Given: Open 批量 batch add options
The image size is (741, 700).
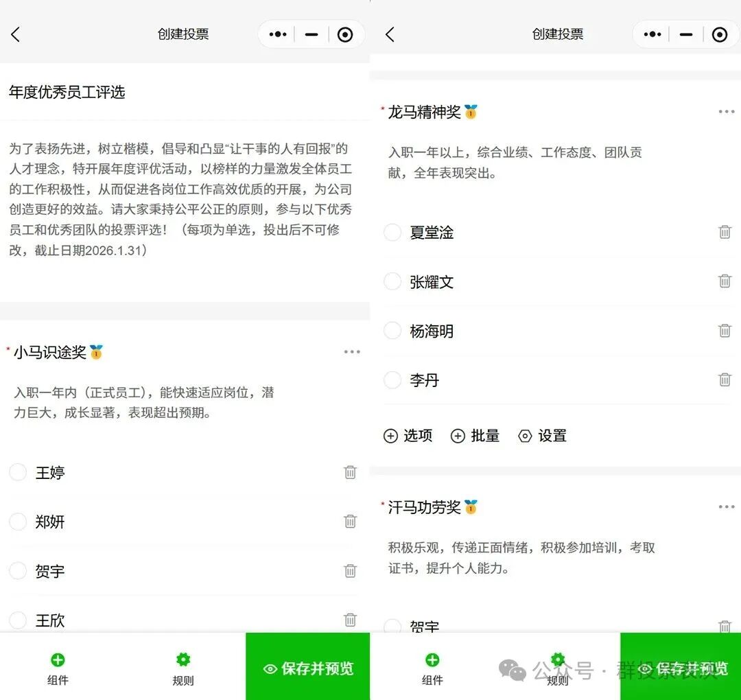Looking at the screenshot, I should pos(458,436).
